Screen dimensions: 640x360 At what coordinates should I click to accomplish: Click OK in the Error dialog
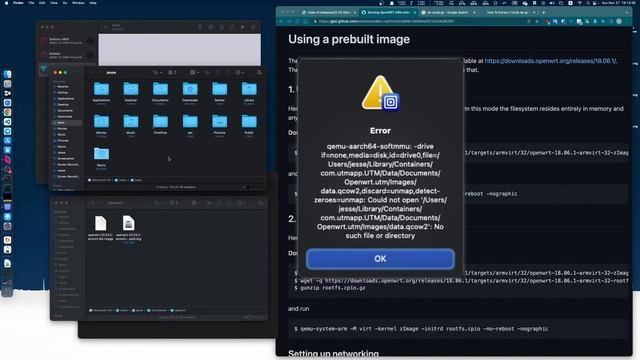tap(380, 259)
